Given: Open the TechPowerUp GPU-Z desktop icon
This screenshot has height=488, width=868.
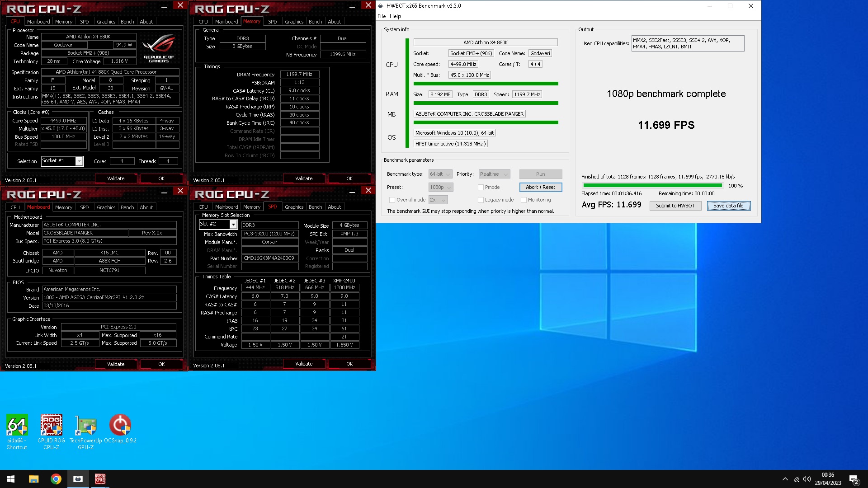Looking at the screenshot, I should 85,432.
